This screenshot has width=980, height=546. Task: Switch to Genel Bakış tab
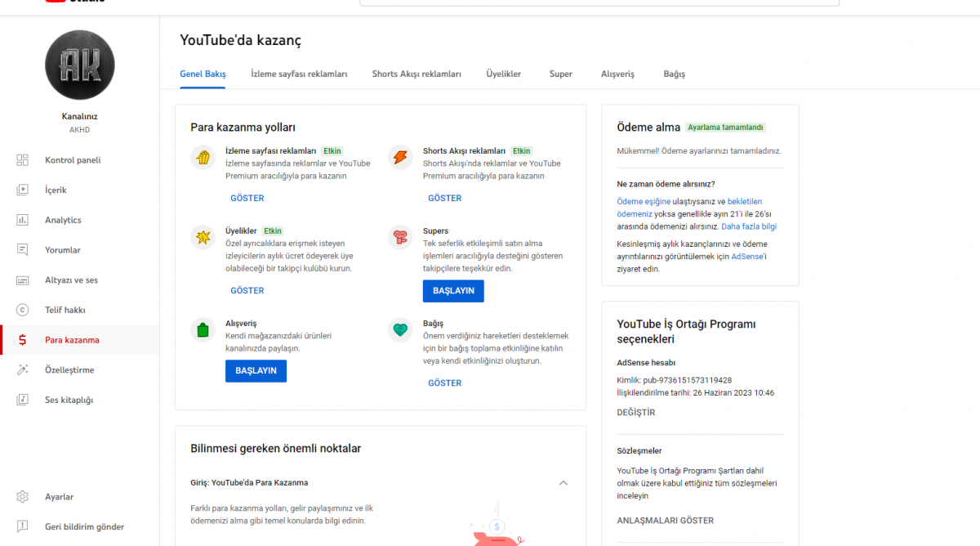tap(203, 74)
